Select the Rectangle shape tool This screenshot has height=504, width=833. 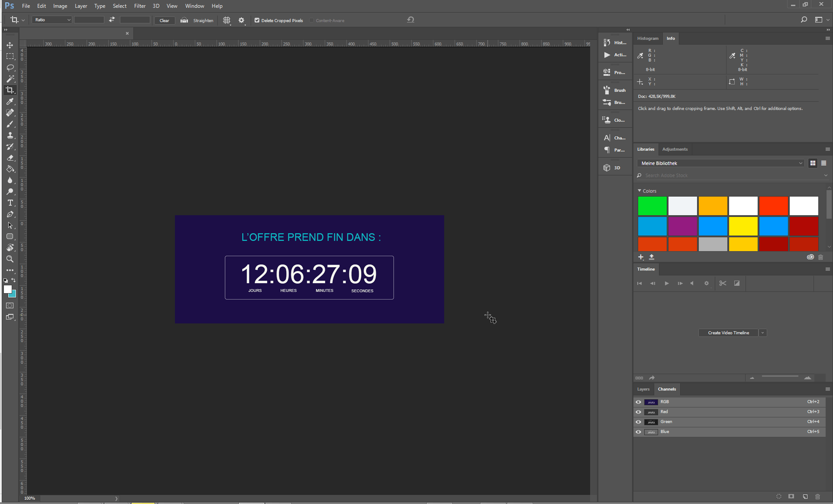pyautogui.click(x=10, y=236)
